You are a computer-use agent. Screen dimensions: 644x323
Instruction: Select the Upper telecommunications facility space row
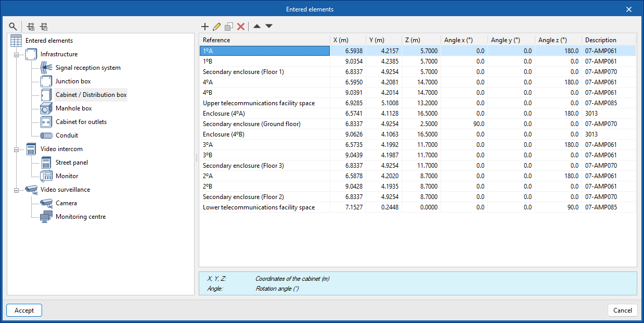click(259, 103)
